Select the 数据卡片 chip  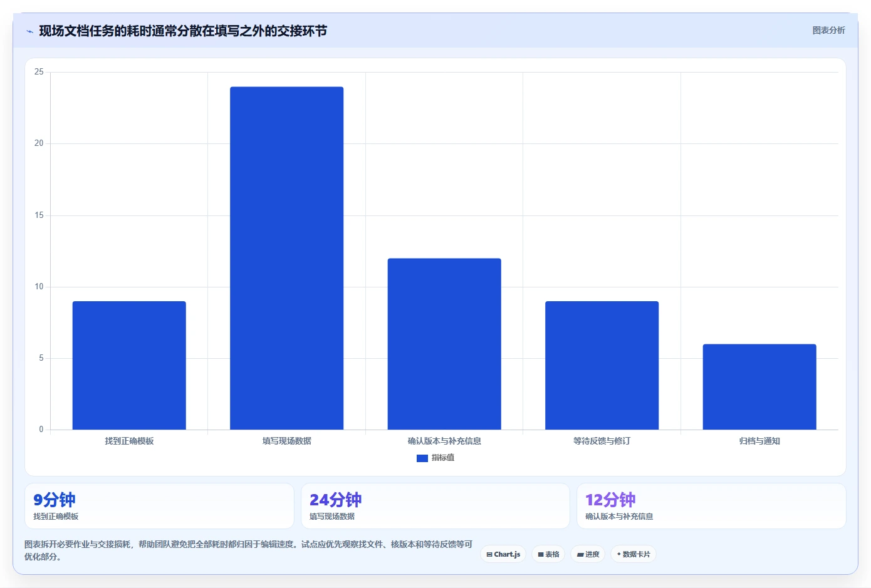point(634,554)
